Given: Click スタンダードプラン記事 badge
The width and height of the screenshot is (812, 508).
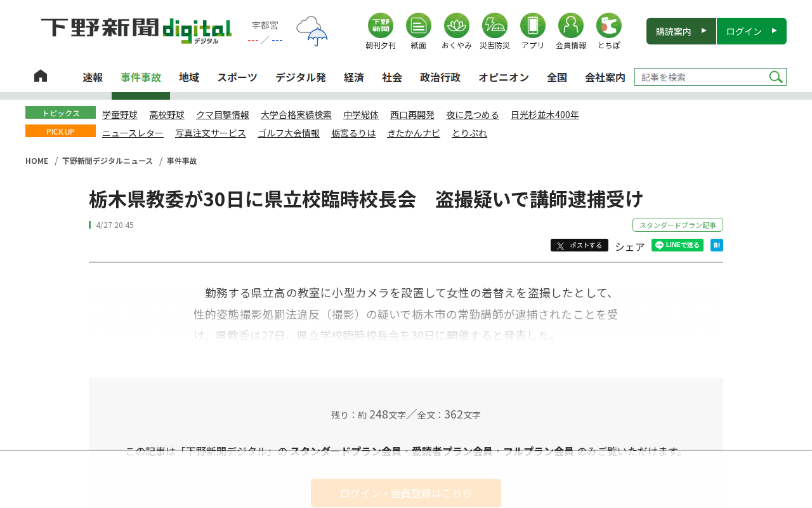Looking at the screenshot, I should [678, 225].
